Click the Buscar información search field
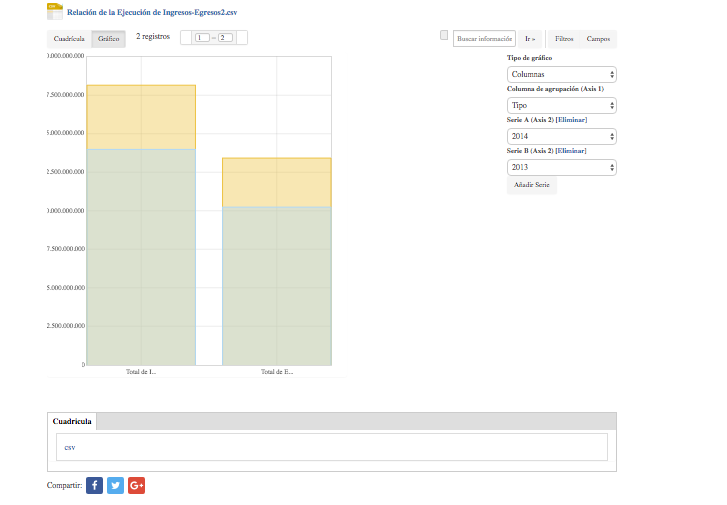 484,39
